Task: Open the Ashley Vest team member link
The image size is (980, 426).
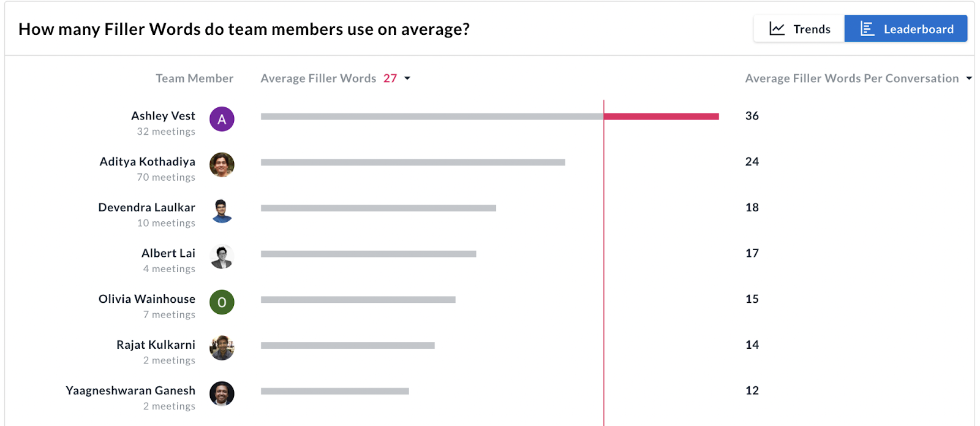Action: pyautogui.click(x=163, y=116)
